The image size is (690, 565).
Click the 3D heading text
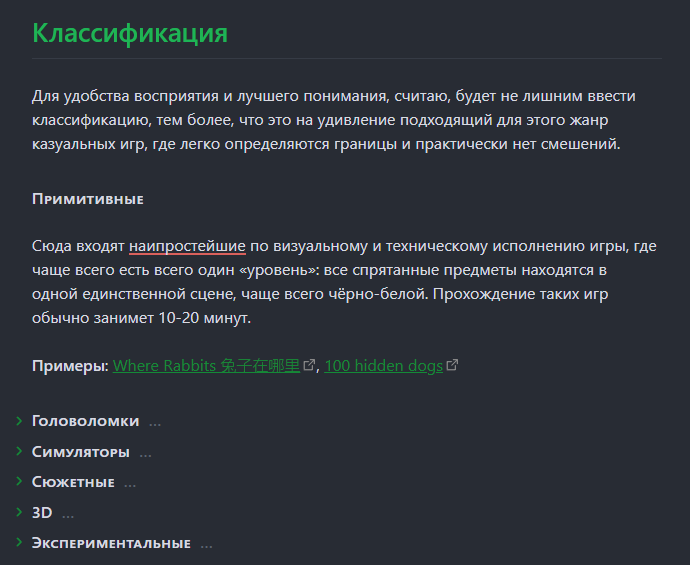pos(42,513)
